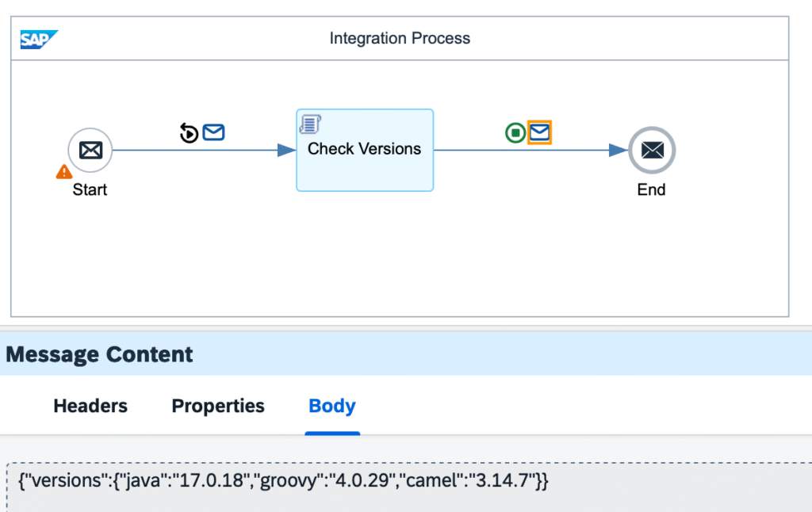
Task: Click the Start label text
Action: [x=90, y=190]
